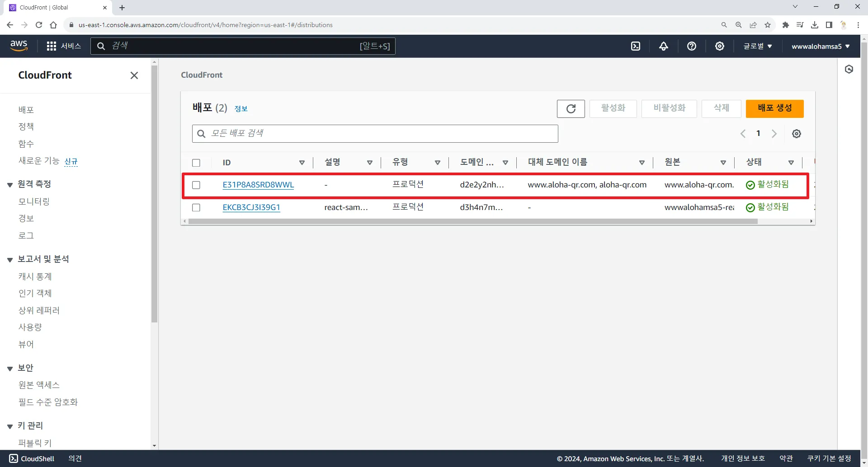The width and height of the screenshot is (868, 467).
Task: Open distribution EKCB3CJ3I39G1 link
Action: [251, 207]
